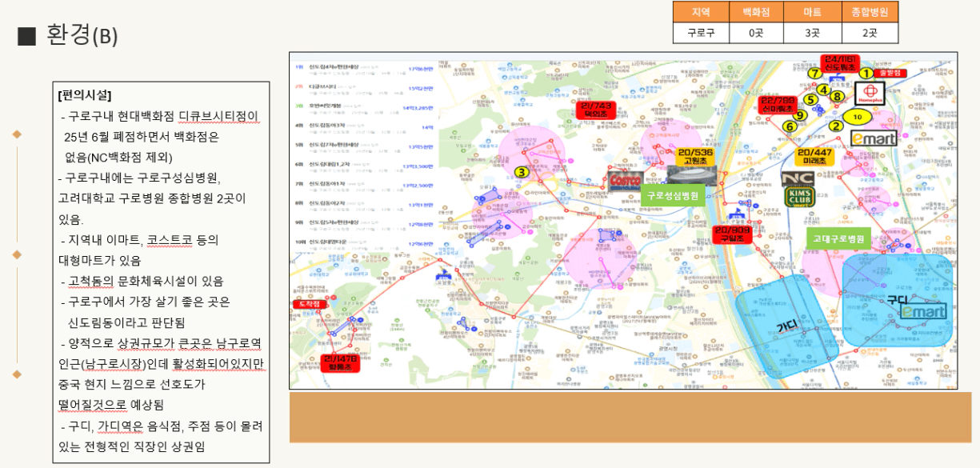Click the line about 고척돔 cultural facilities

[142, 281]
